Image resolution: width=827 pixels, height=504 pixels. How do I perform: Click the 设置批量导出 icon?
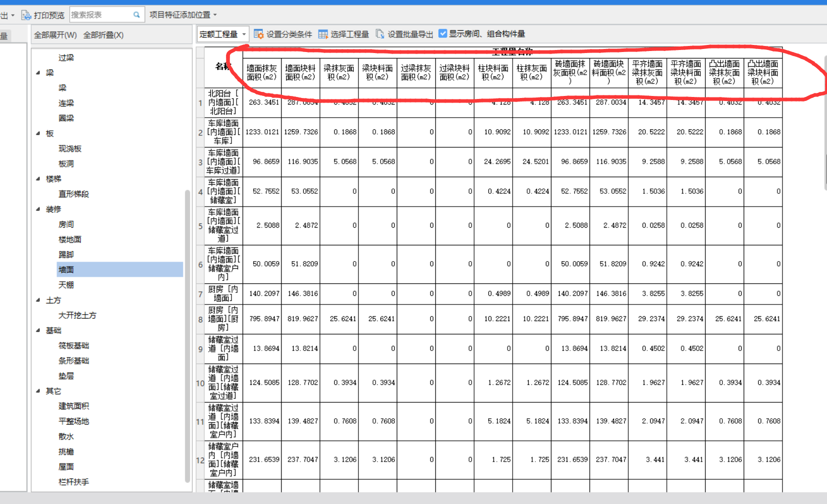(380, 34)
